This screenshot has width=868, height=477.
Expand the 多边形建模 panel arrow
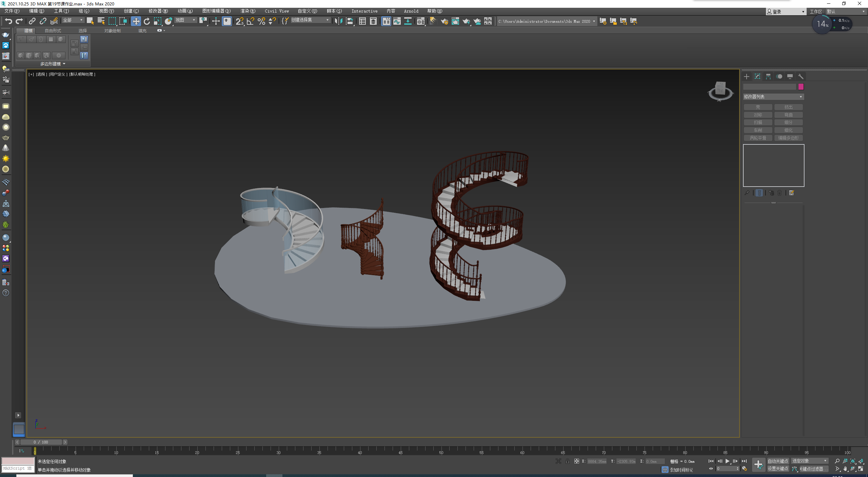coord(64,64)
